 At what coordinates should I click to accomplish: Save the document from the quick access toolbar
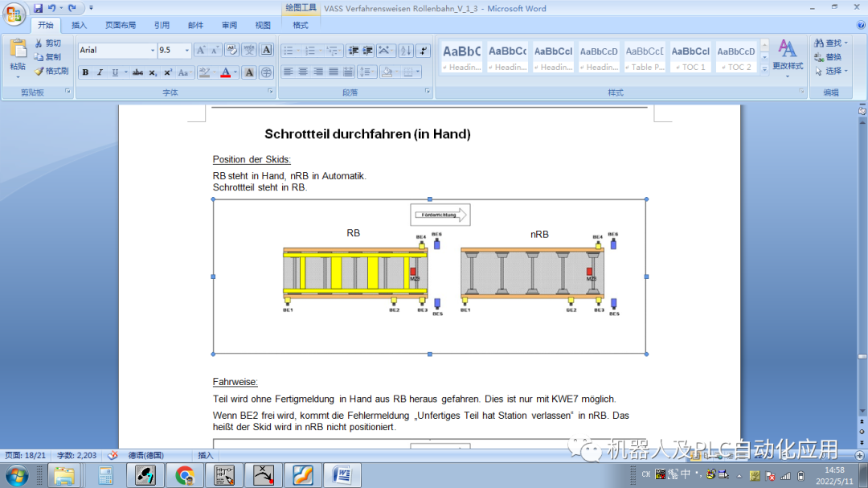pyautogui.click(x=38, y=8)
